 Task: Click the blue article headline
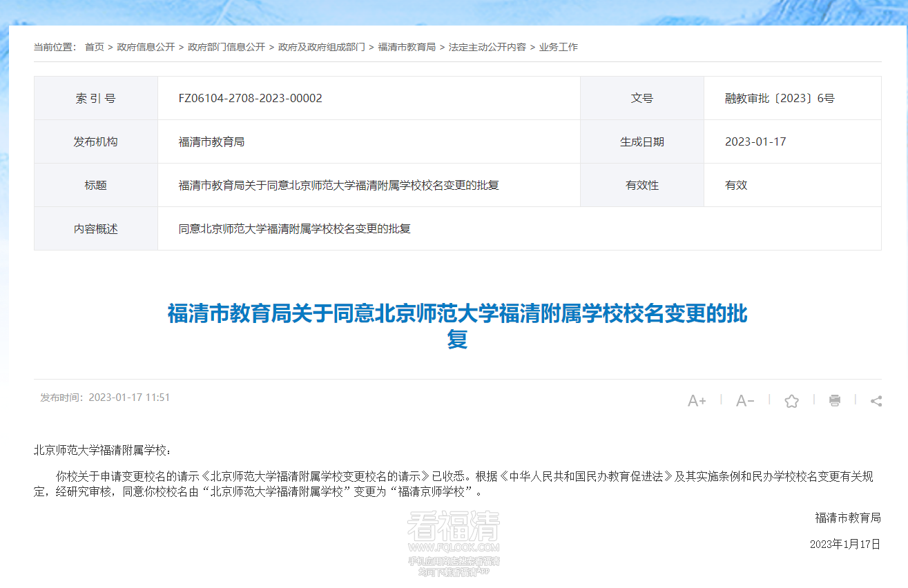pos(457,326)
